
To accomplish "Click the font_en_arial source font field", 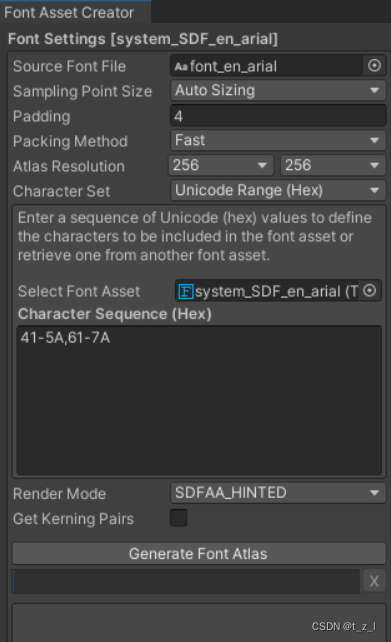I will tap(267, 66).
